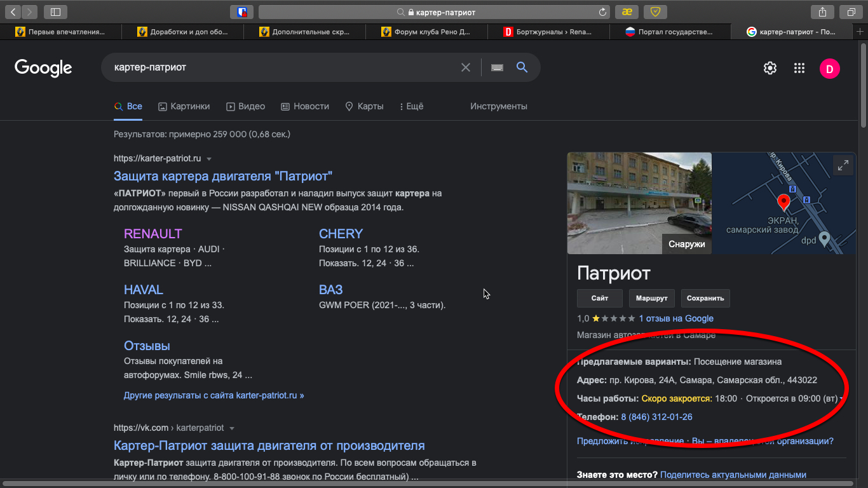Open the 'Ещё' more filters menu
The width and height of the screenshot is (868, 488).
click(411, 106)
